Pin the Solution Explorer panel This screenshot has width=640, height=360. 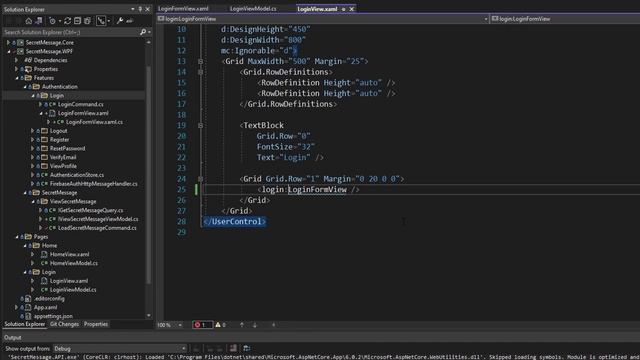(x=140, y=9)
